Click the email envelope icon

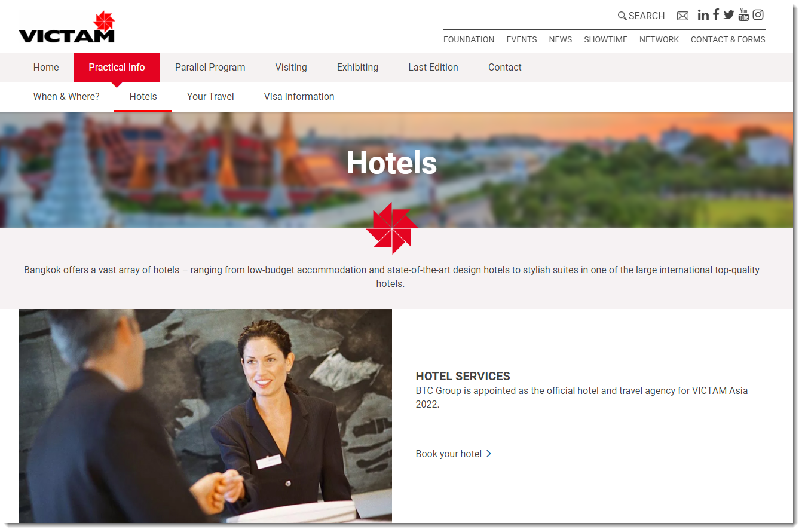click(x=682, y=16)
